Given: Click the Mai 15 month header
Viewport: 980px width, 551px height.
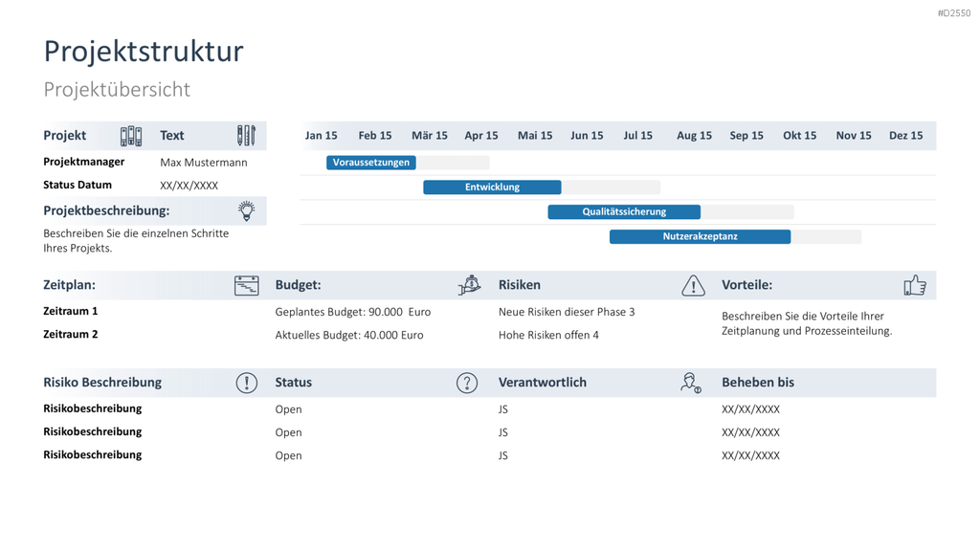Looking at the screenshot, I should tap(535, 136).
